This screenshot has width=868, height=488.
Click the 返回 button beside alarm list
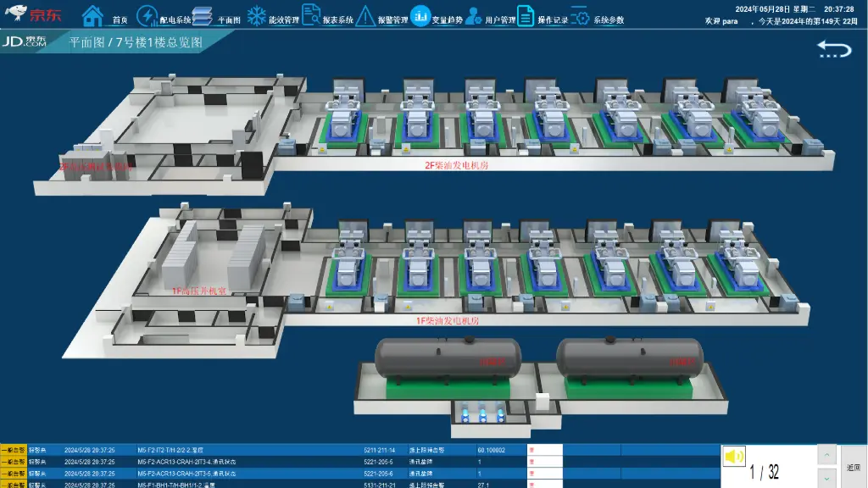[x=853, y=467]
